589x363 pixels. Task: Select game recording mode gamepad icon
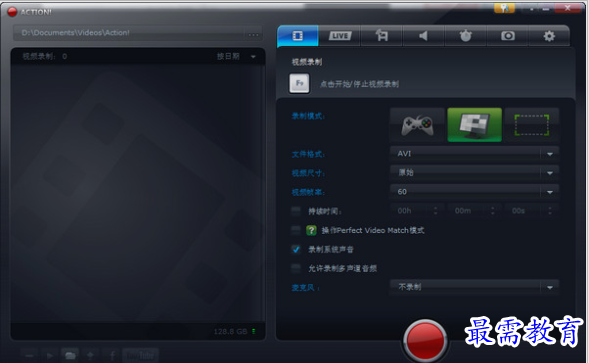click(417, 125)
